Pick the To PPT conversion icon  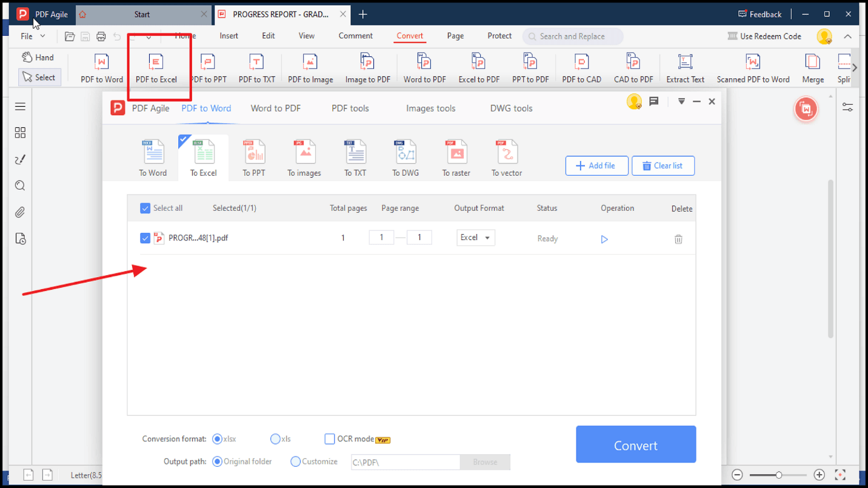coord(254,158)
